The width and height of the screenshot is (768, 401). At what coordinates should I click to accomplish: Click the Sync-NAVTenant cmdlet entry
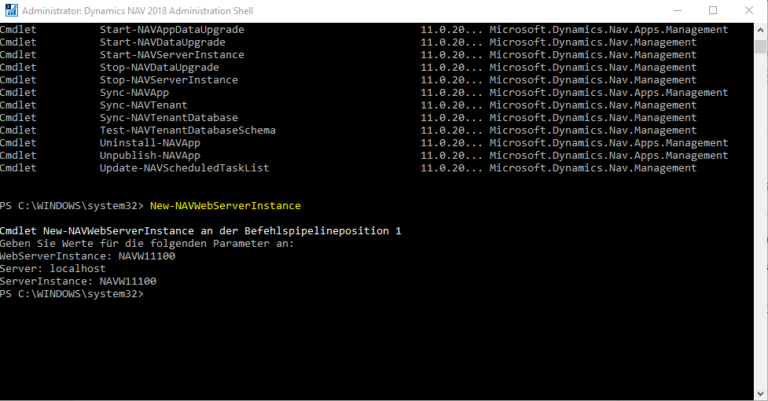tap(144, 105)
